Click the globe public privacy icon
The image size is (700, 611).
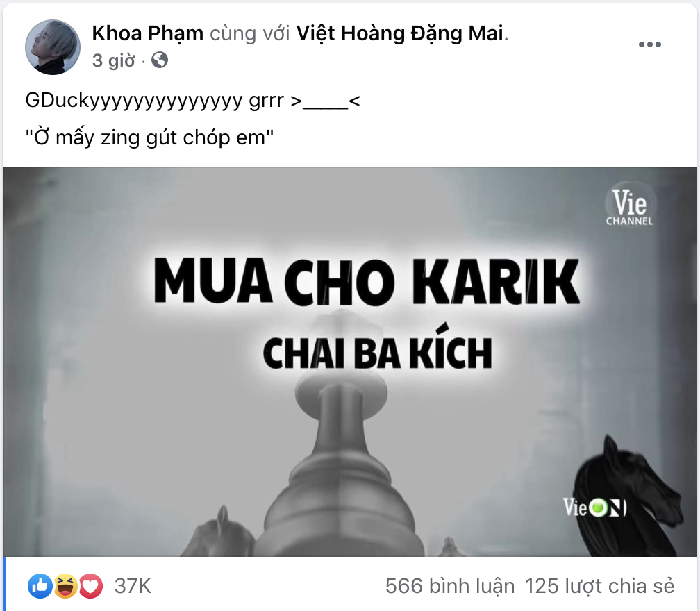(160, 60)
